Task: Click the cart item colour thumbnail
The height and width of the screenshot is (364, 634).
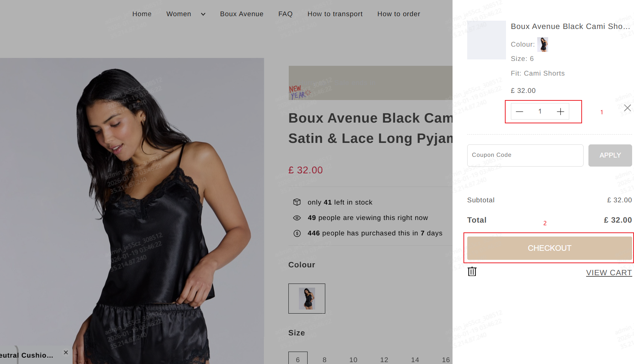Action: [x=543, y=44]
